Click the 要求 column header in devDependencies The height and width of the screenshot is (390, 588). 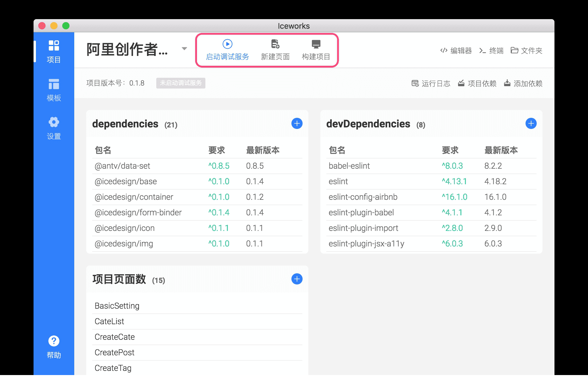(450, 150)
